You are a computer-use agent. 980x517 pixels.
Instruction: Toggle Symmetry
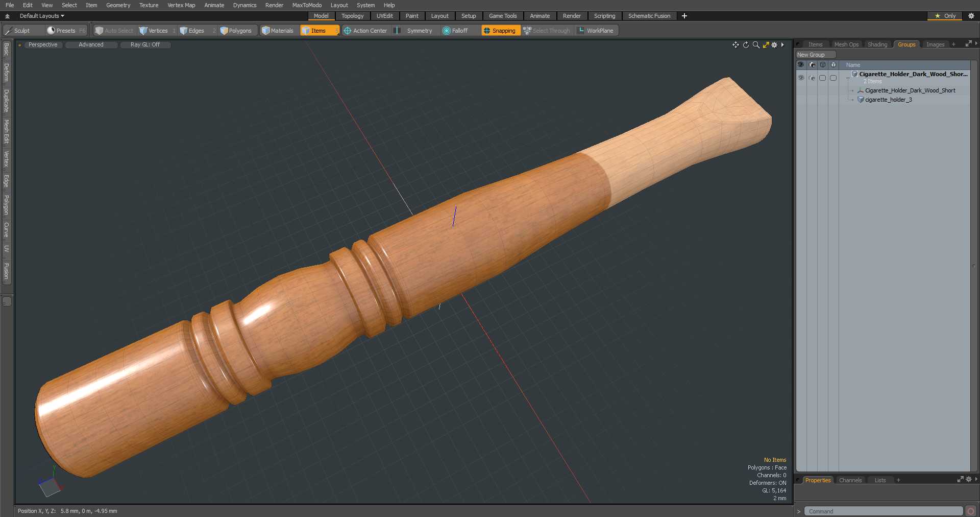(414, 31)
